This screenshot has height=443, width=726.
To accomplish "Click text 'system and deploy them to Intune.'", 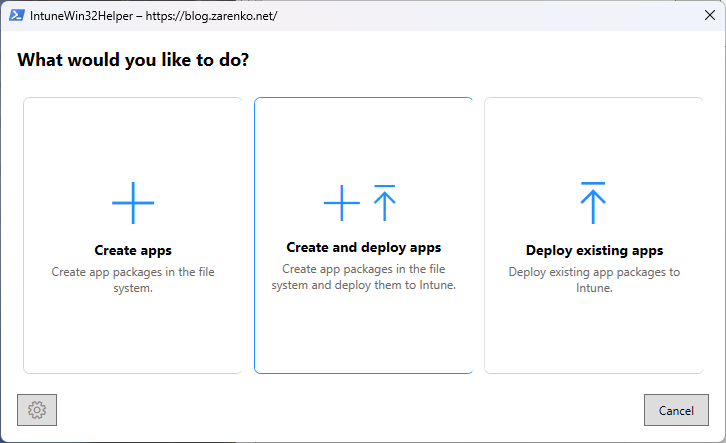I will click(x=363, y=285).
